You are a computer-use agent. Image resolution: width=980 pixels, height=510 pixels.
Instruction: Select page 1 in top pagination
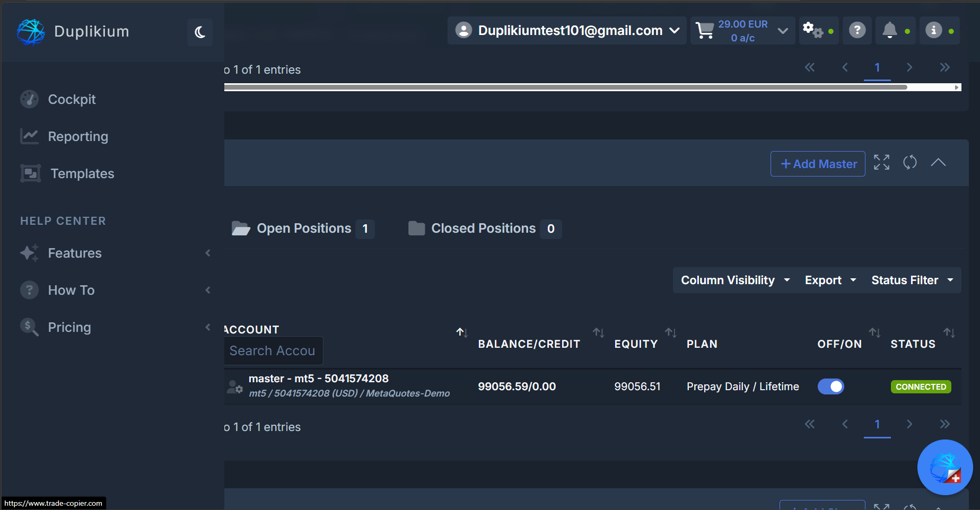click(877, 68)
